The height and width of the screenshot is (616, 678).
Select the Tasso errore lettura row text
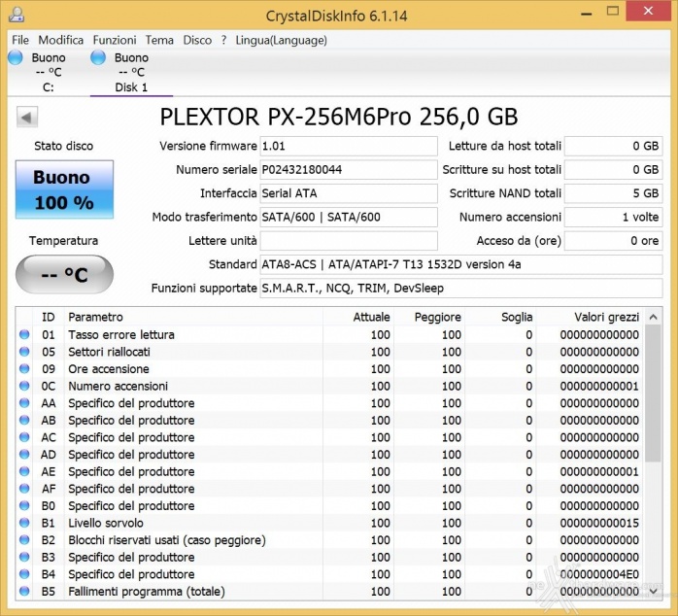click(121, 335)
